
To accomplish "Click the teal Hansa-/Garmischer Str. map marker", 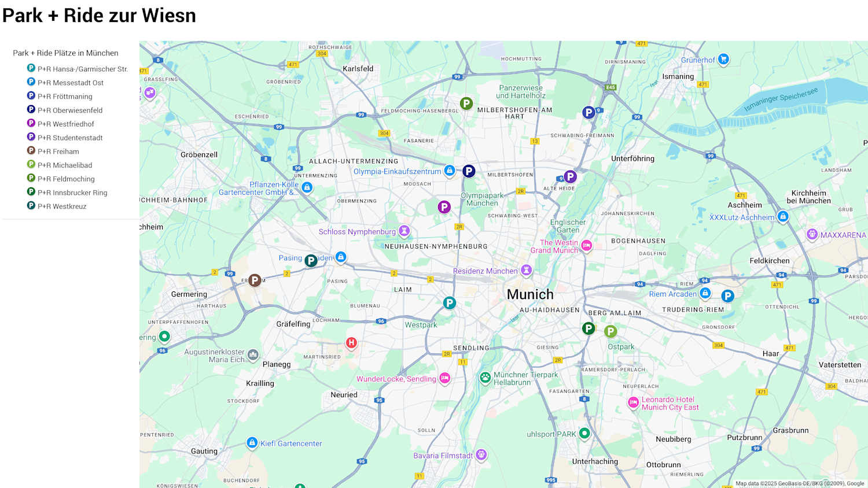I will (450, 303).
